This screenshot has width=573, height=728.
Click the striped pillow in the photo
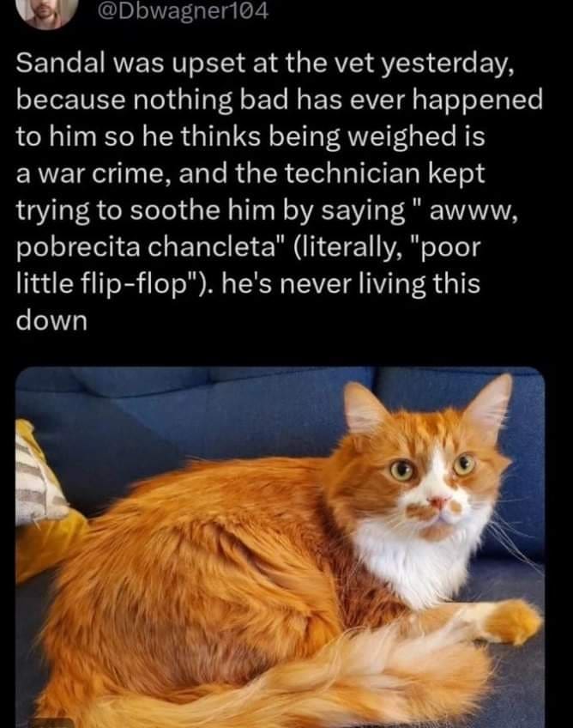coord(37,478)
